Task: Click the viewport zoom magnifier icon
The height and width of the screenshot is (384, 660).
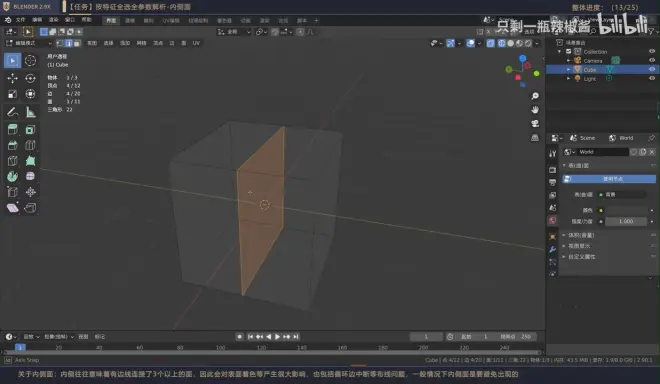Action: pos(535,96)
